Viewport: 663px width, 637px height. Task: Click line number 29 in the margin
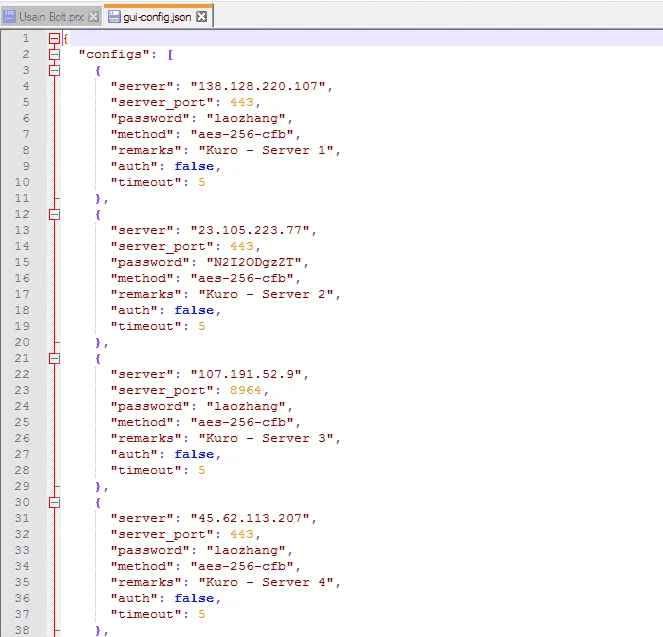[22, 487]
